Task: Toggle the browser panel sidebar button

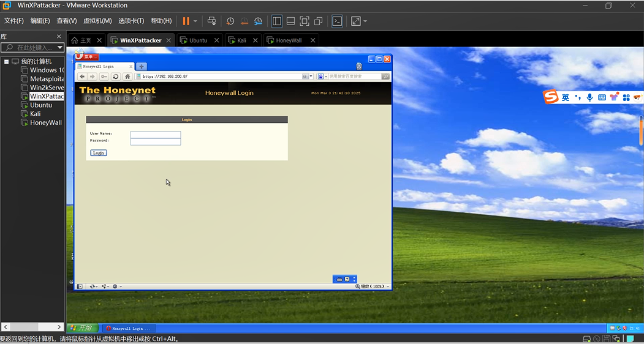Action: tap(80, 286)
